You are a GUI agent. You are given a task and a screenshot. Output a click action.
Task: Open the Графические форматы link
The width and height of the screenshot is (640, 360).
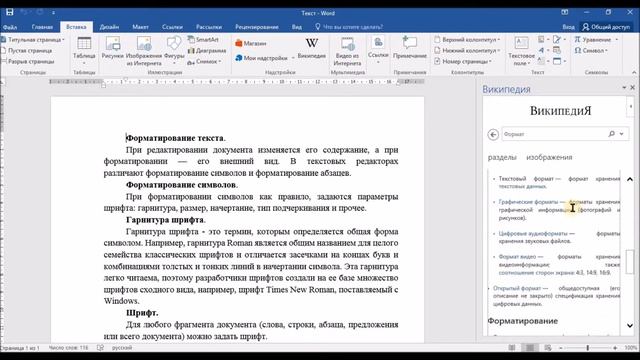tap(528, 202)
